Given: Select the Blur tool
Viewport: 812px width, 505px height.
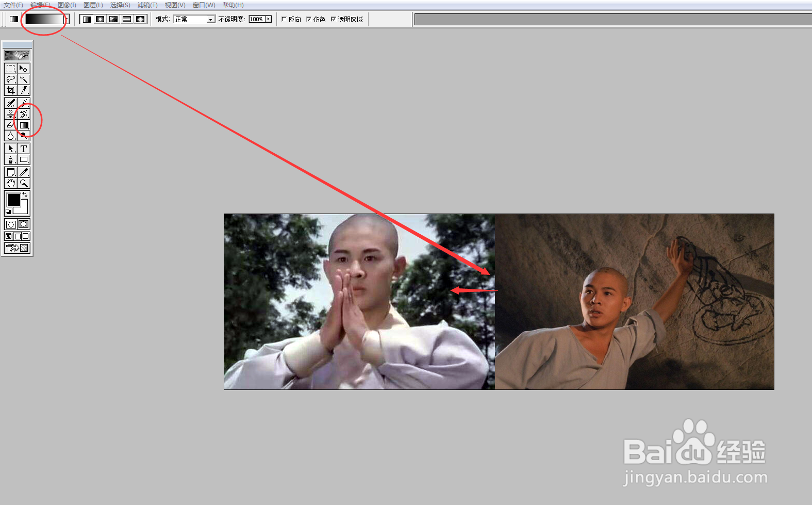Looking at the screenshot, I should point(10,136).
